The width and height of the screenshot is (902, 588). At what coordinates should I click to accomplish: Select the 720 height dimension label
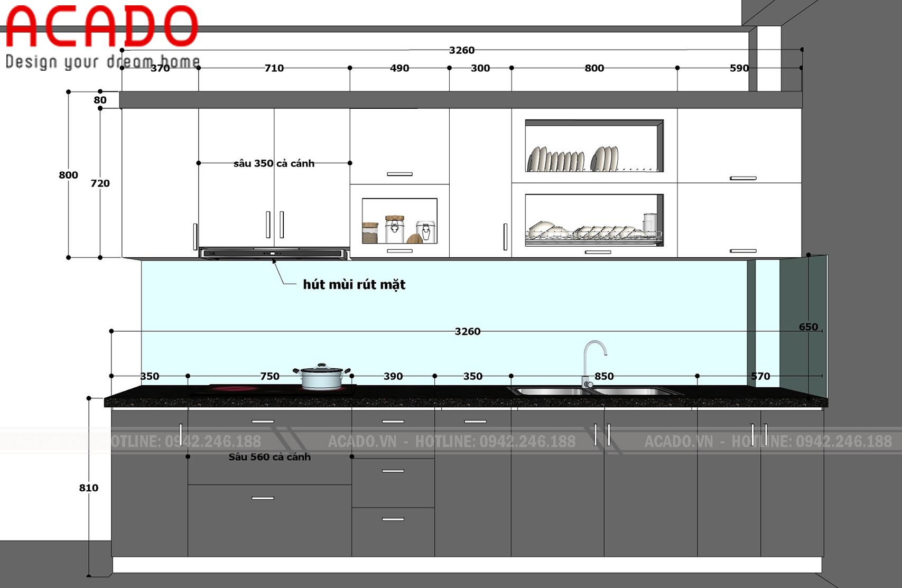click(100, 183)
